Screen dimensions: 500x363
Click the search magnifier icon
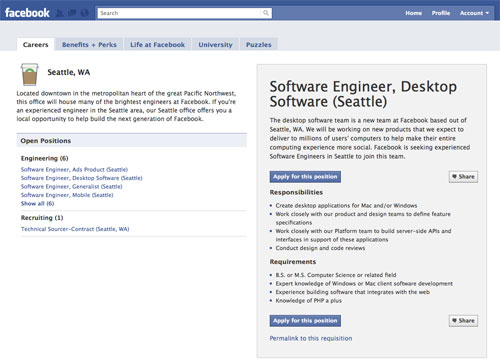(x=266, y=13)
